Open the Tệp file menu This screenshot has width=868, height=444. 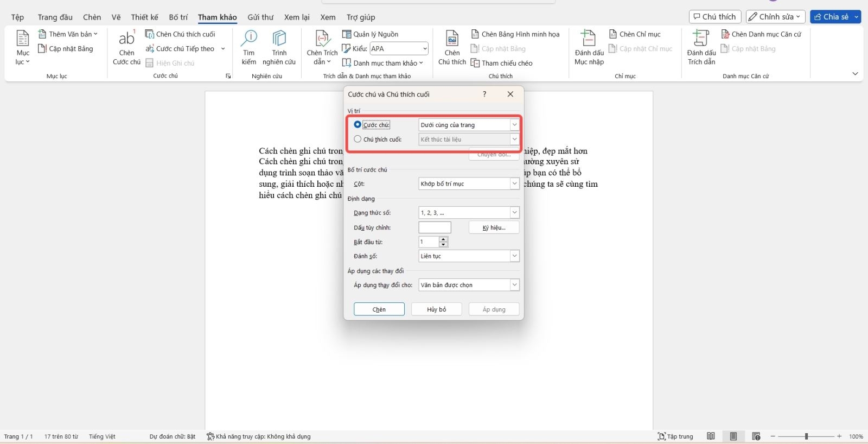pyautogui.click(x=17, y=17)
